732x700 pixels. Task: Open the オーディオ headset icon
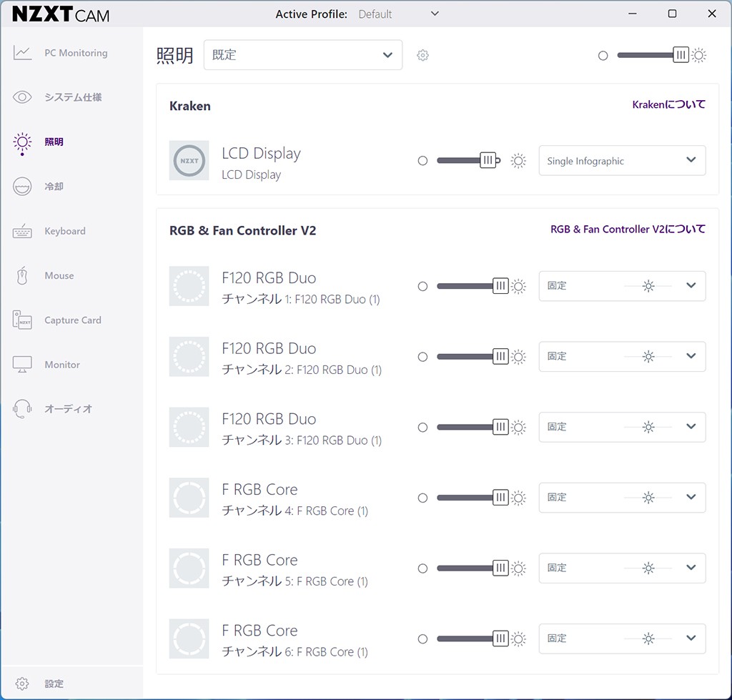tap(22, 409)
